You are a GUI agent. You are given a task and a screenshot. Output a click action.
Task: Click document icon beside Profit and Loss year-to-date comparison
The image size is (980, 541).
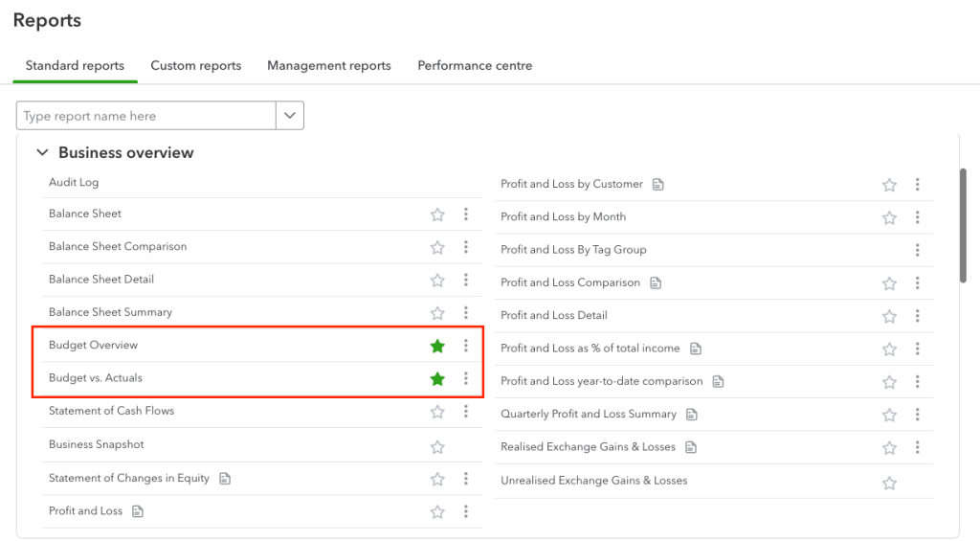coord(718,381)
